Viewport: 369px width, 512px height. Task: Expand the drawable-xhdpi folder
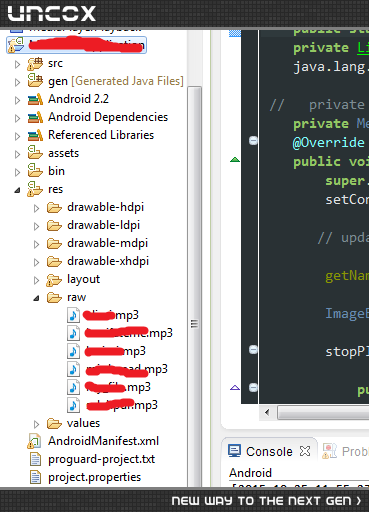click(37, 262)
